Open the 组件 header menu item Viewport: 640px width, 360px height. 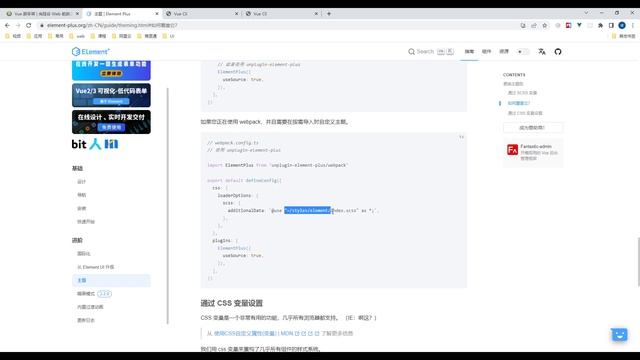point(487,52)
